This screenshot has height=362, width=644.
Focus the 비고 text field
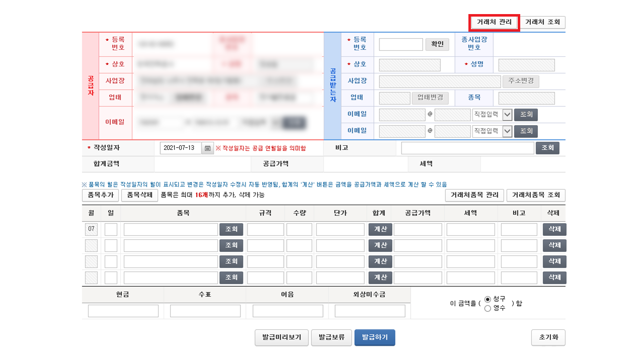(467, 148)
